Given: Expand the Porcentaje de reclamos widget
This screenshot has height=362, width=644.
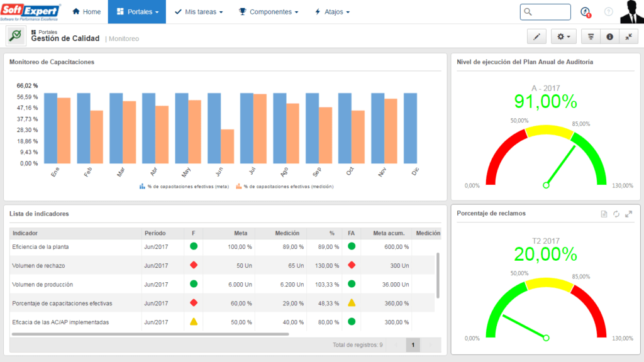Looking at the screenshot, I should click(x=628, y=214).
